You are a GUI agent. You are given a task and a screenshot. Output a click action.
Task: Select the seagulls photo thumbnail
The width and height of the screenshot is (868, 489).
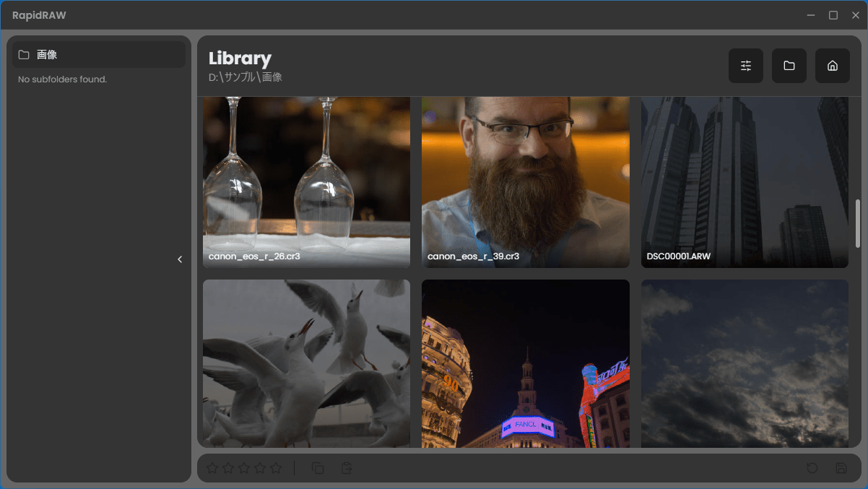coord(306,363)
